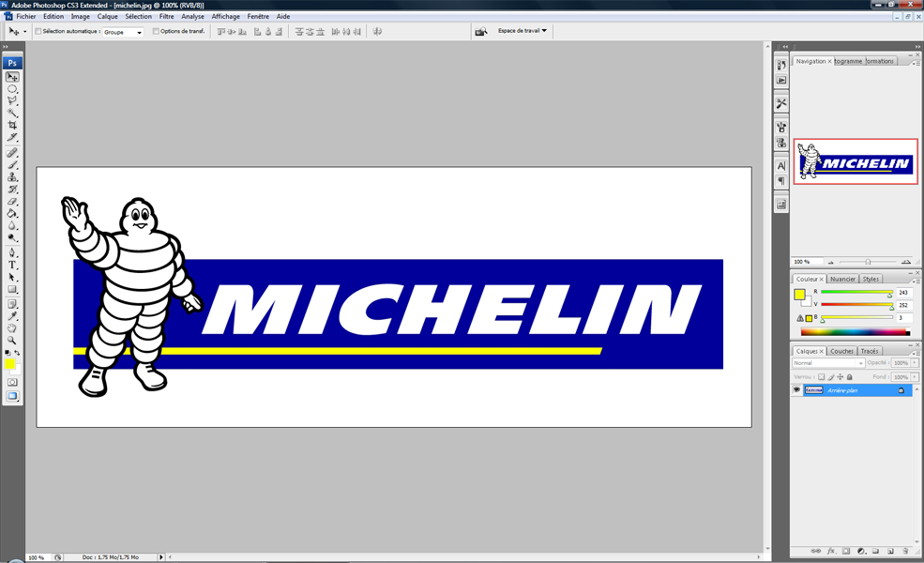Toggle lock position icon
The image size is (924, 563).
click(x=841, y=376)
